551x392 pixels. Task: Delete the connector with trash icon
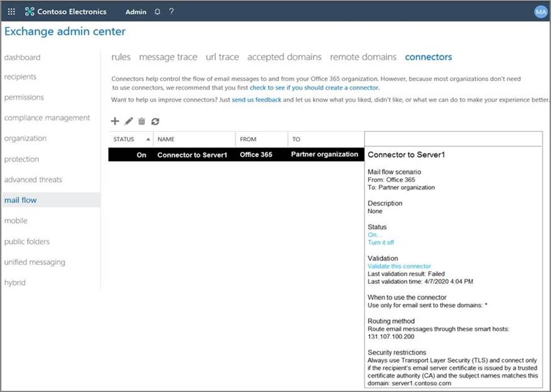[142, 121]
